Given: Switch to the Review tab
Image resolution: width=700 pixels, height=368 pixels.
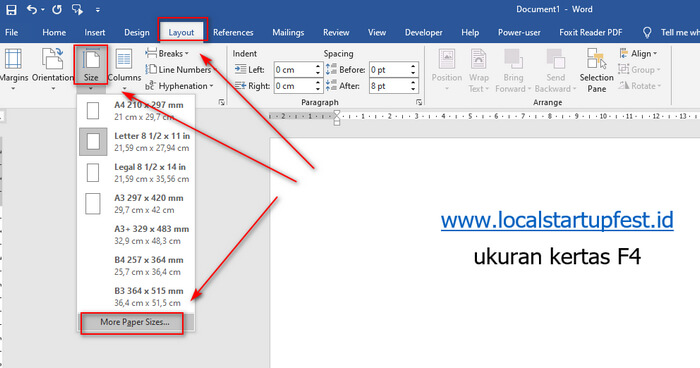Looking at the screenshot, I should [336, 33].
